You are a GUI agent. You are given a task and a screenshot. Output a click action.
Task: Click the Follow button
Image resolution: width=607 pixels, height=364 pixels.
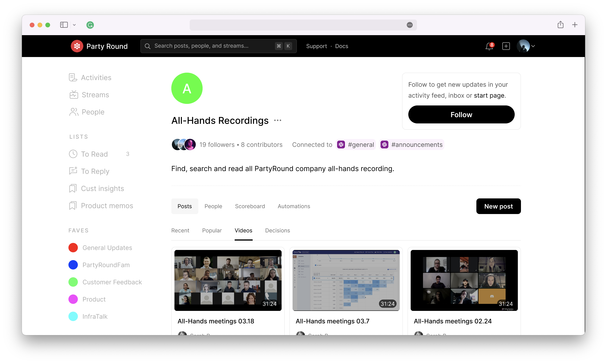click(461, 115)
